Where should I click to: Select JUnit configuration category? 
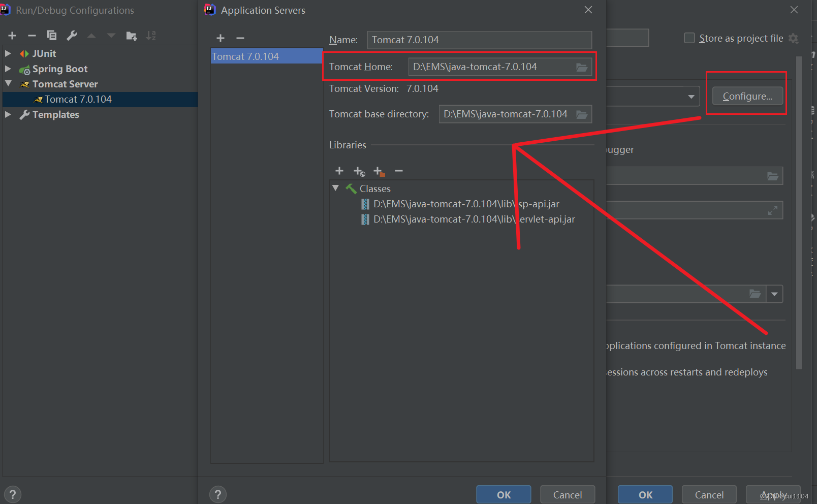pyautogui.click(x=44, y=53)
